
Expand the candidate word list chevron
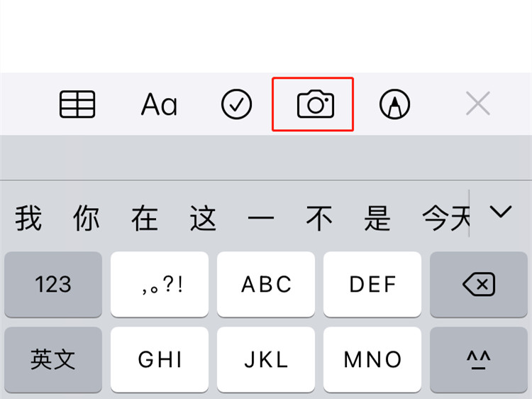tap(501, 212)
